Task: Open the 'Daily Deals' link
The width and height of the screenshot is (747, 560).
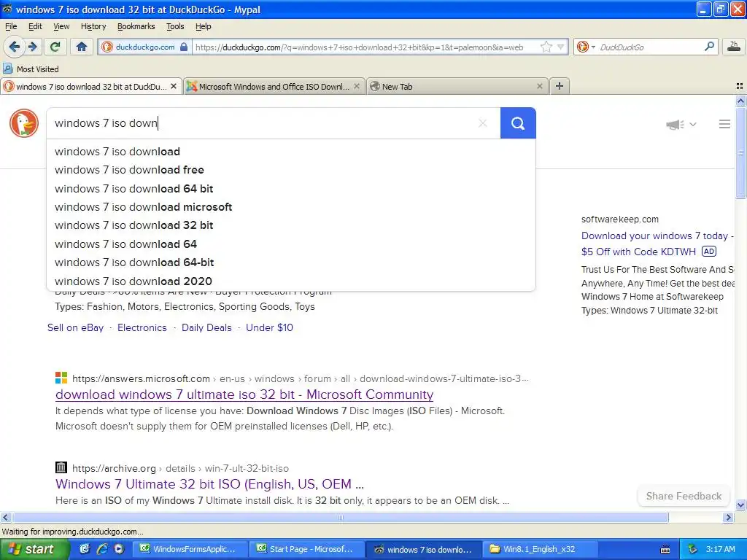Action: tap(206, 327)
